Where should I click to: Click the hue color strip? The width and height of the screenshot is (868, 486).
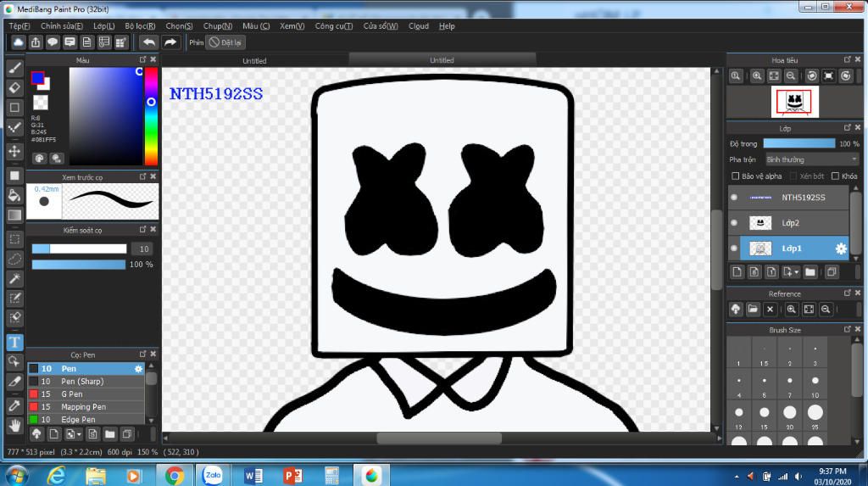[151, 116]
